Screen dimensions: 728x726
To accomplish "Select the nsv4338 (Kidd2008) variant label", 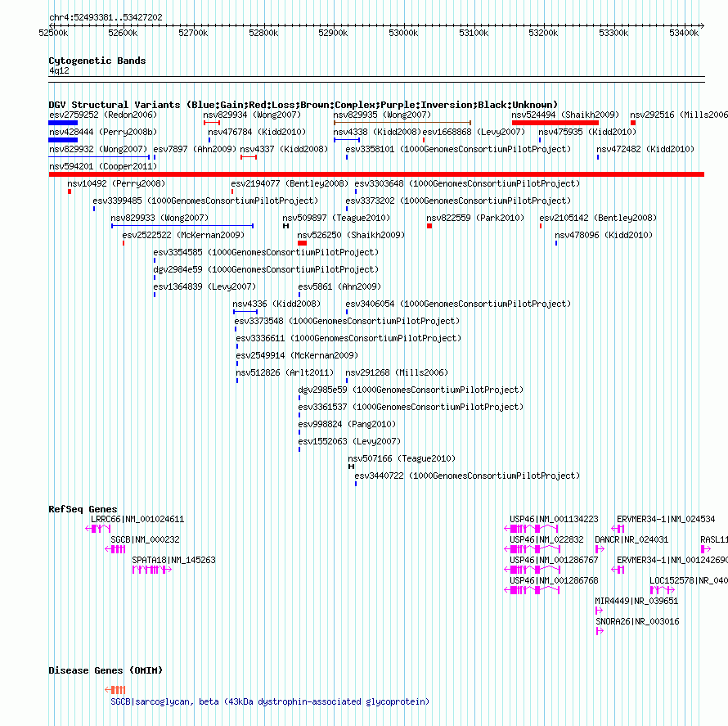I will click(377, 132).
